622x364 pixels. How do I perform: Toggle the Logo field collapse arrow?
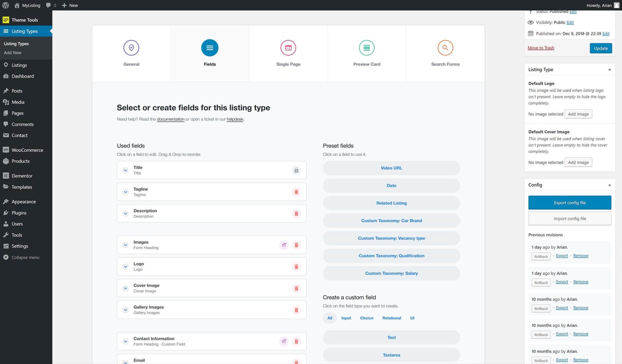[x=125, y=266]
